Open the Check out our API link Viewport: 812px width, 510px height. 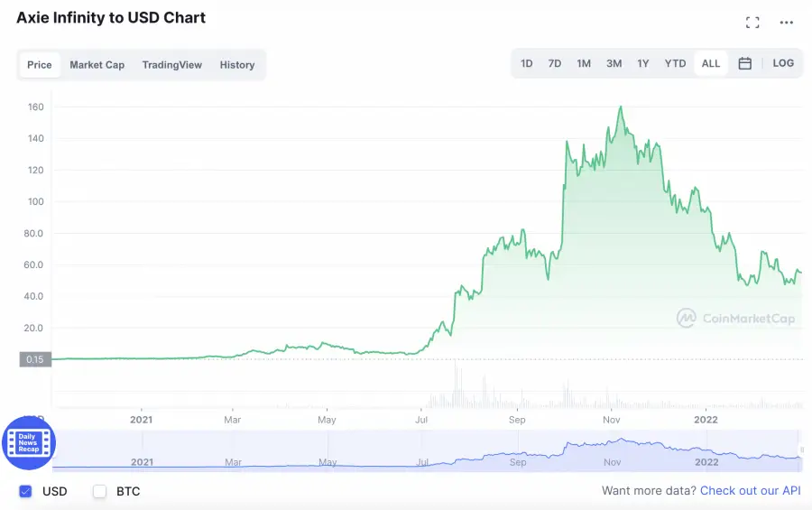click(x=751, y=491)
